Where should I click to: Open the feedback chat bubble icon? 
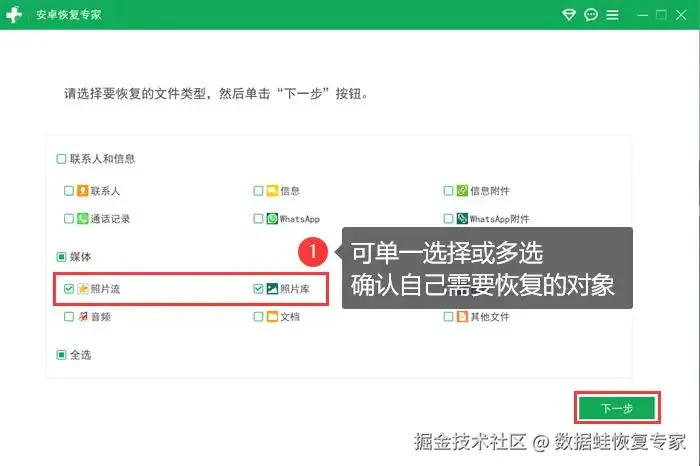click(x=591, y=15)
